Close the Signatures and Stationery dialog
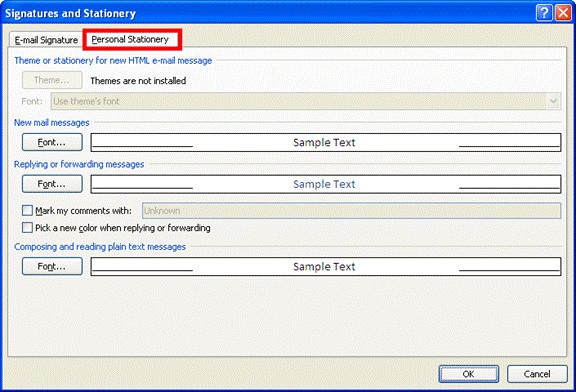This screenshot has height=392, width=576. click(563, 13)
